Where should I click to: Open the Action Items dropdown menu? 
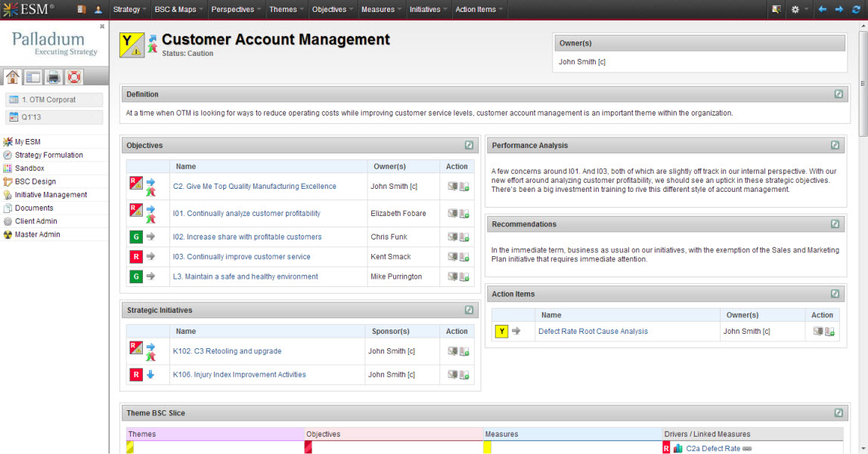tap(479, 9)
